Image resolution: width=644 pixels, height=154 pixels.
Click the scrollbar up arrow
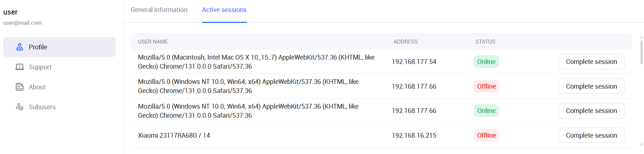[641, 37]
